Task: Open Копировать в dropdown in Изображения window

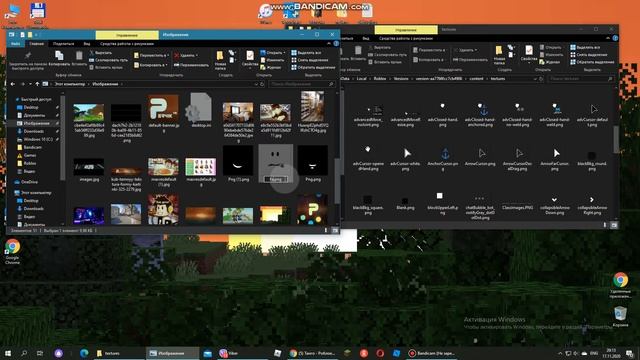Action: (x=151, y=65)
